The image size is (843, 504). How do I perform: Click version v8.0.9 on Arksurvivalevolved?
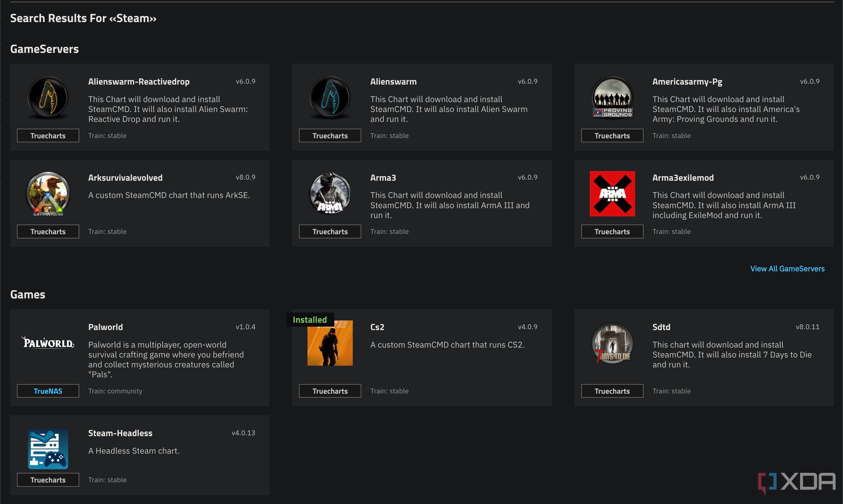coord(246,177)
